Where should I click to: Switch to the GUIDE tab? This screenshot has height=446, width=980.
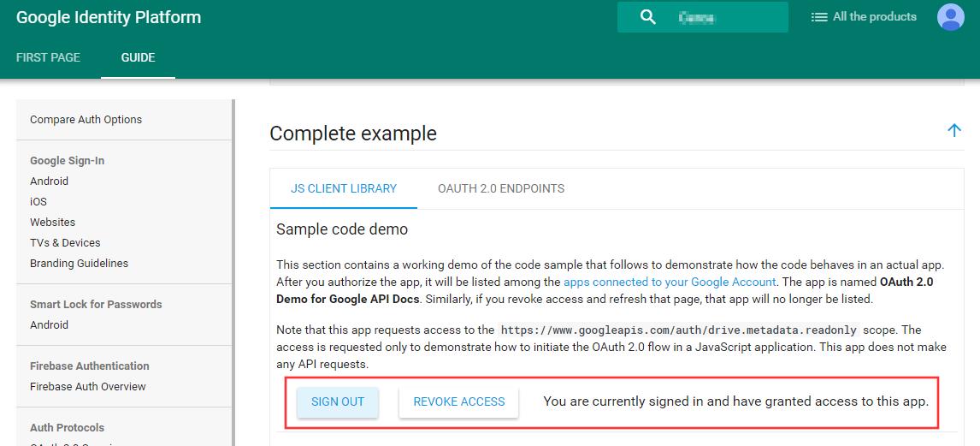pos(139,57)
